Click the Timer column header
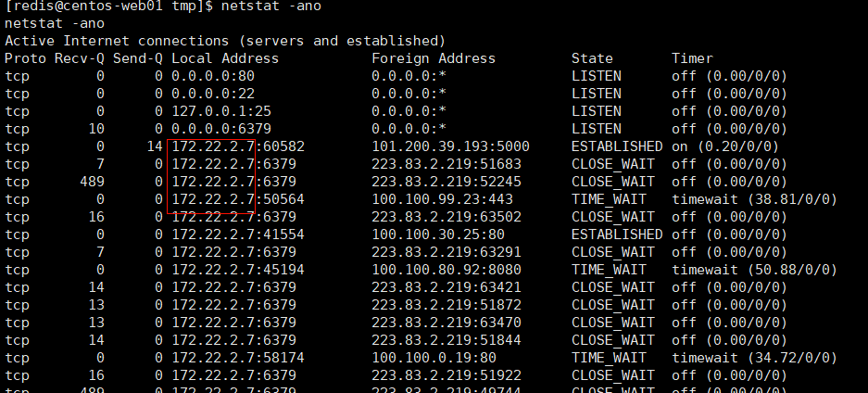Viewport: 868px width, 393px height. [693, 58]
